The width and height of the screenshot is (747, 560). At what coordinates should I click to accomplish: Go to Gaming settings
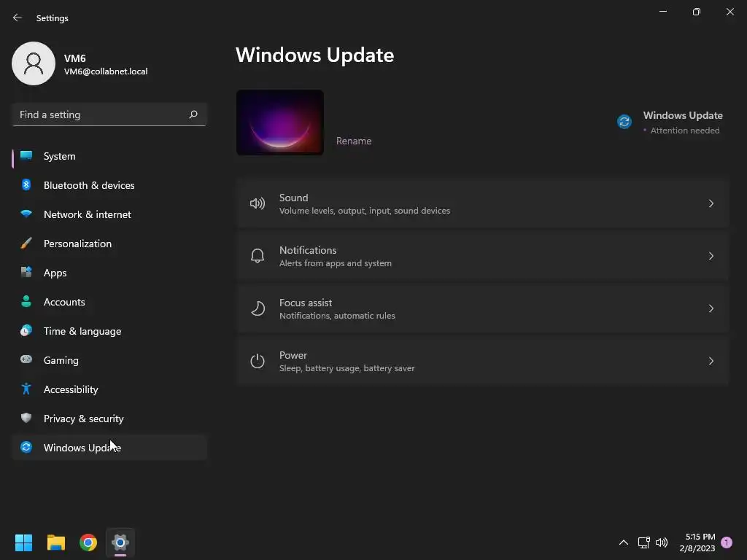click(109, 360)
